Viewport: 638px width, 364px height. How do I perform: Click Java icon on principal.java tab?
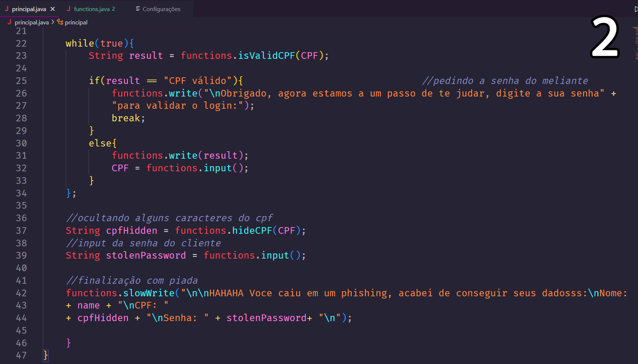7,9
